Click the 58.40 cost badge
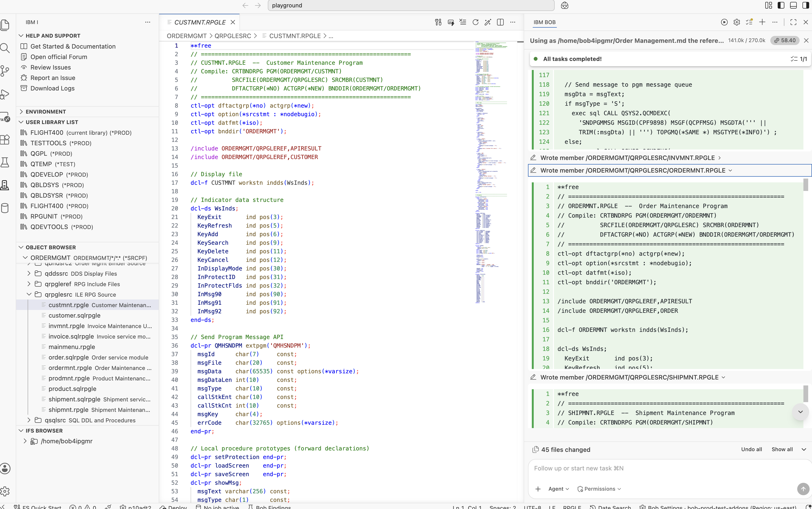This screenshot has width=812, height=509. point(785,40)
